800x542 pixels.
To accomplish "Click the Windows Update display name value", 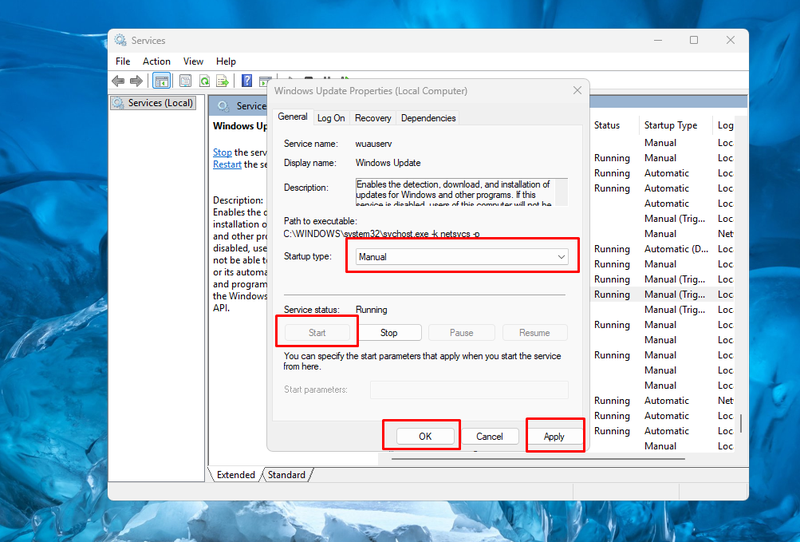I will coord(388,163).
